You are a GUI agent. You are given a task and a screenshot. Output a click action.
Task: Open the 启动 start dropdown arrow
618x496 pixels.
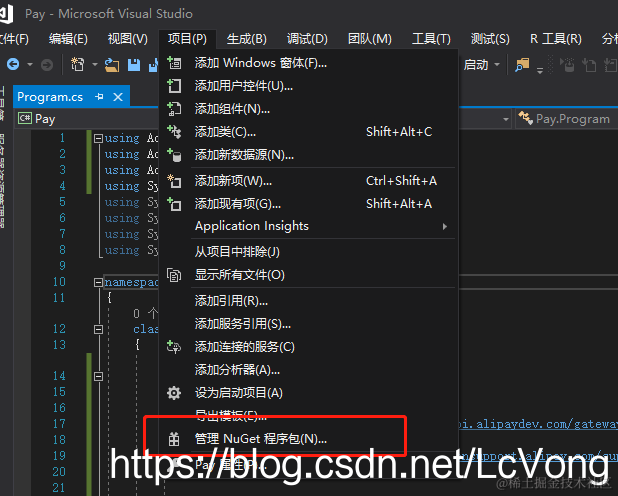pyautogui.click(x=497, y=64)
